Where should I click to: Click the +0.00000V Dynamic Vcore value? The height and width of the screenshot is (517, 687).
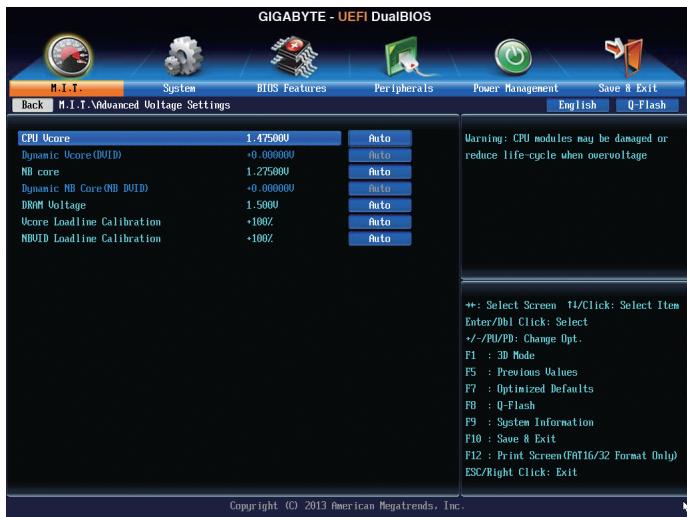pyautogui.click(x=270, y=155)
